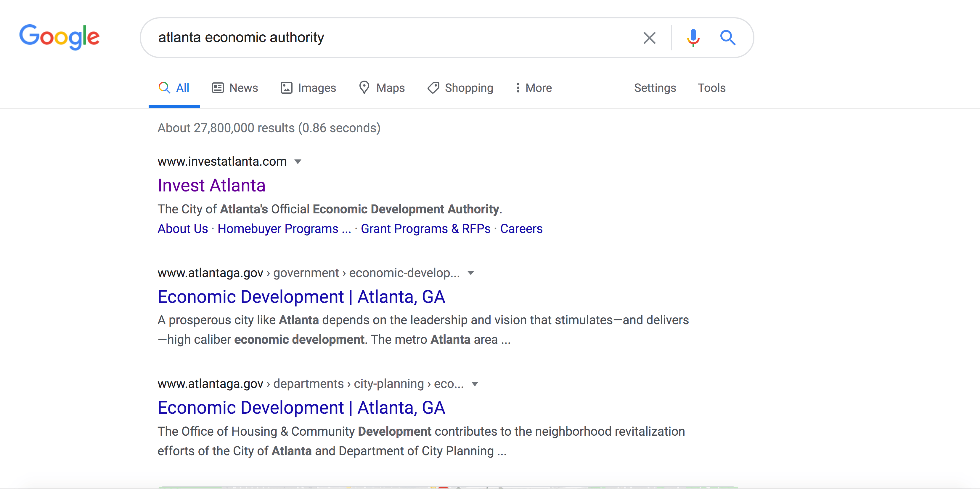Open the About Us sitelink
This screenshot has height=489, width=980.
tap(183, 228)
